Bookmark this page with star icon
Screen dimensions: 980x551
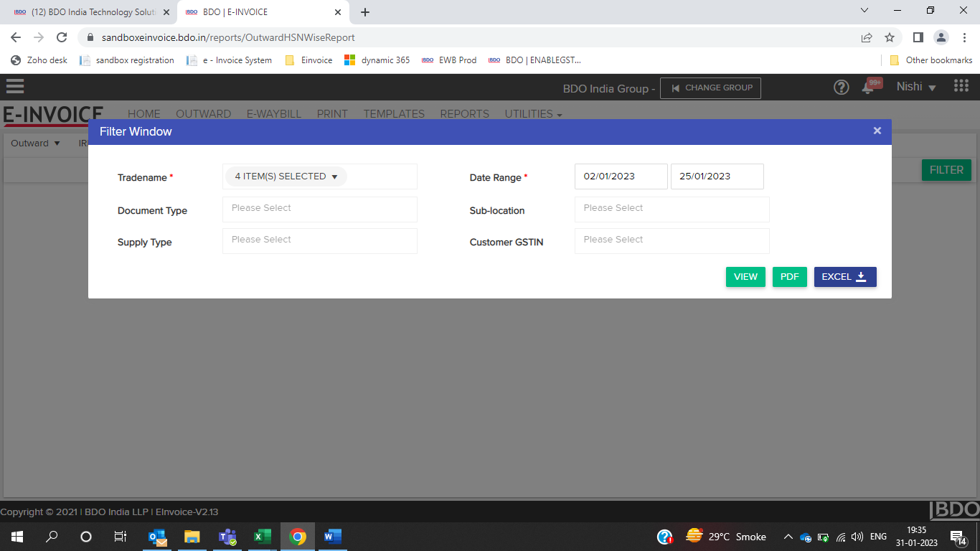pos(890,37)
